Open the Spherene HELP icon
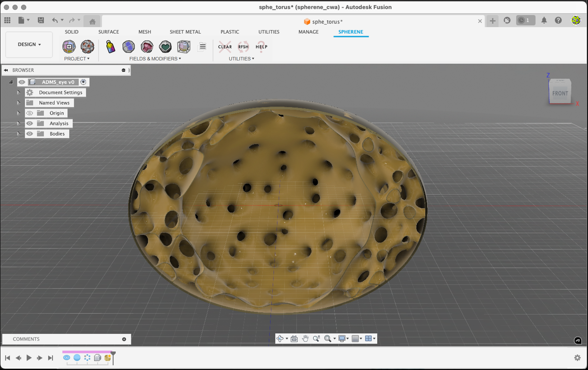The image size is (588, 370). pos(261,47)
